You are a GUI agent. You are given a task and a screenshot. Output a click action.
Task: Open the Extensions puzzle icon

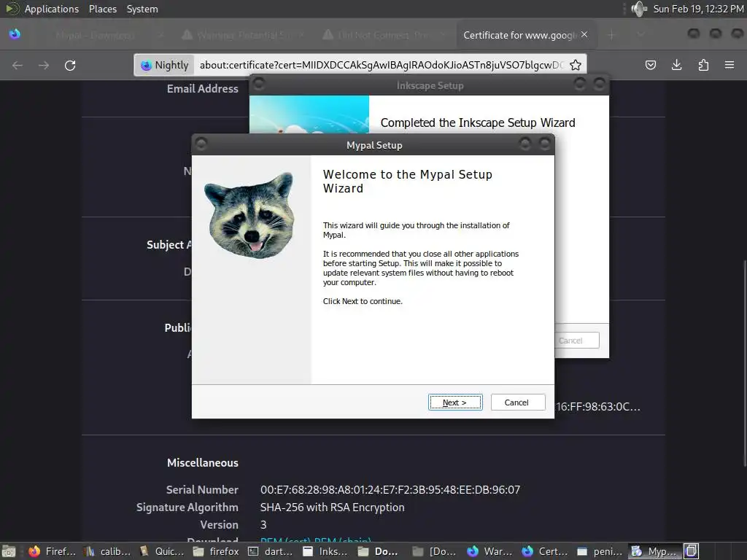pyautogui.click(x=703, y=65)
